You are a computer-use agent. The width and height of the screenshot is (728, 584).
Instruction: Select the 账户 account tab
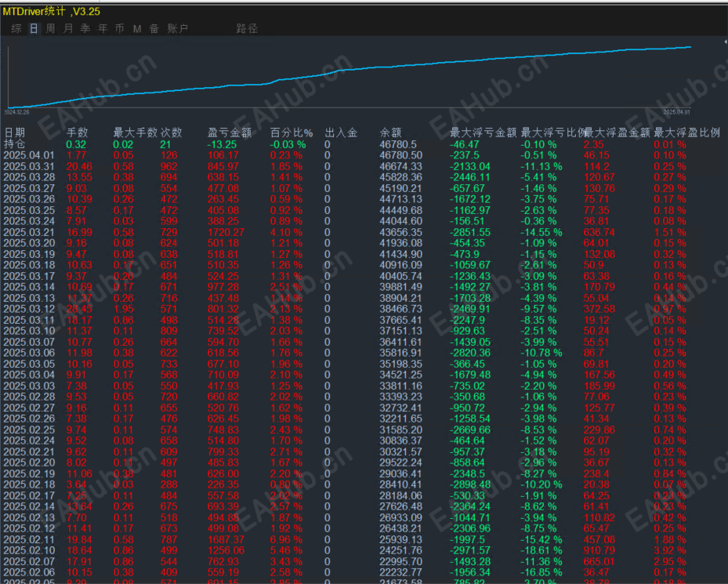pyautogui.click(x=178, y=29)
